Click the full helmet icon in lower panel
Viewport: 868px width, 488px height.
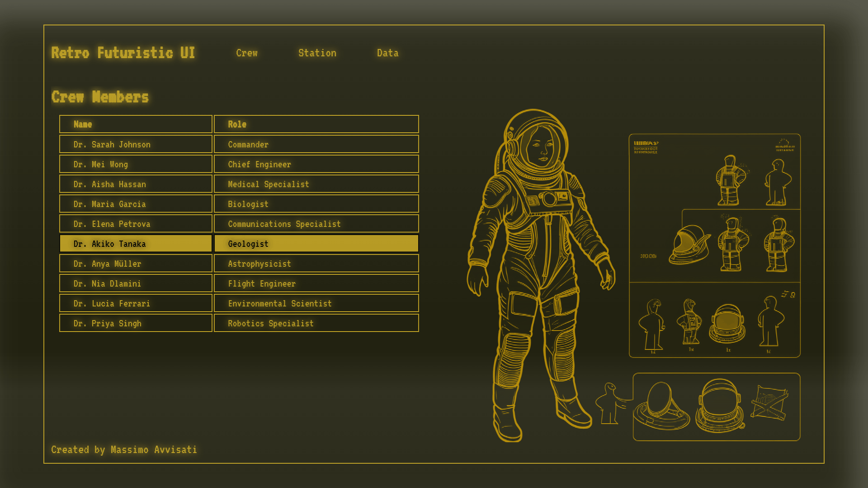720,406
